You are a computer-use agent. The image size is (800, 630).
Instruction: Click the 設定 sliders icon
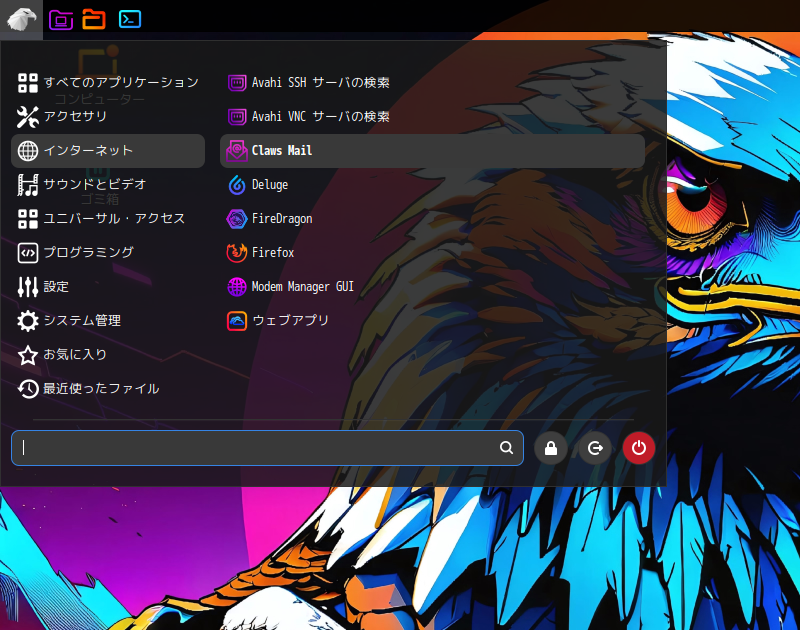(28, 287)
